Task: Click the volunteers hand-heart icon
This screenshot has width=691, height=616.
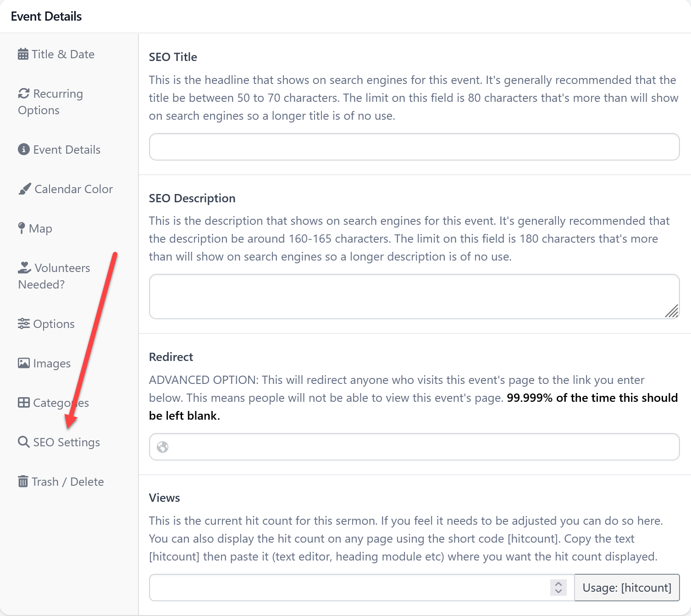Action: (x=25, y=267)
